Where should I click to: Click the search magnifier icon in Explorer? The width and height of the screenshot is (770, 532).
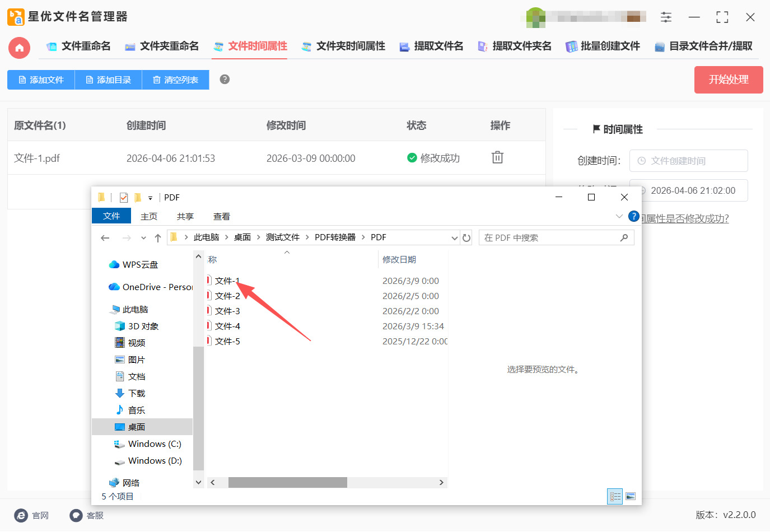624,238
